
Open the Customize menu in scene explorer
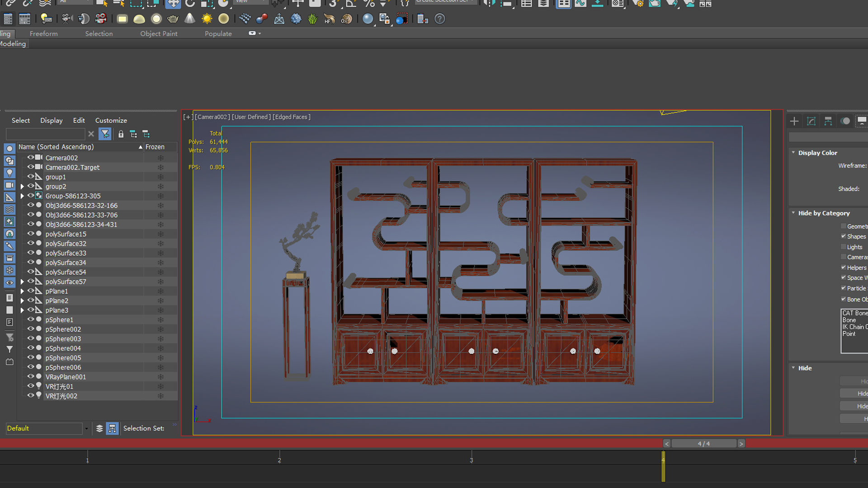tap(111, 120)
